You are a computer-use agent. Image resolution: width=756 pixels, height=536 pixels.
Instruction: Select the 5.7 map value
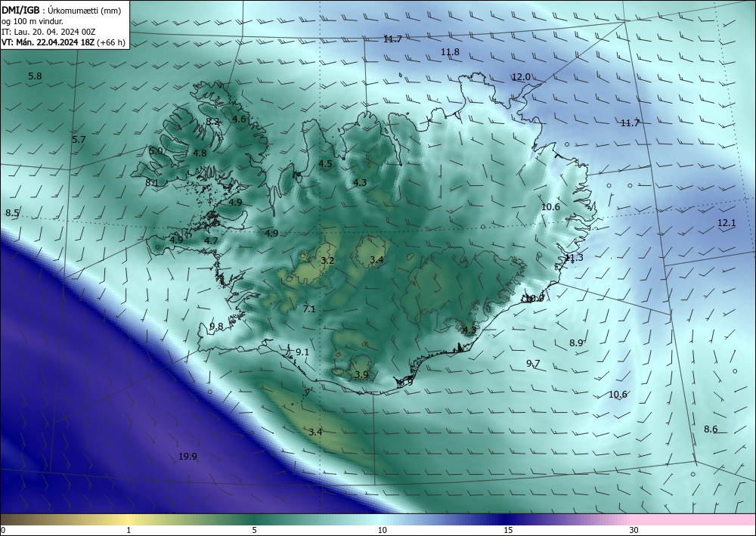tap(79, 140)
